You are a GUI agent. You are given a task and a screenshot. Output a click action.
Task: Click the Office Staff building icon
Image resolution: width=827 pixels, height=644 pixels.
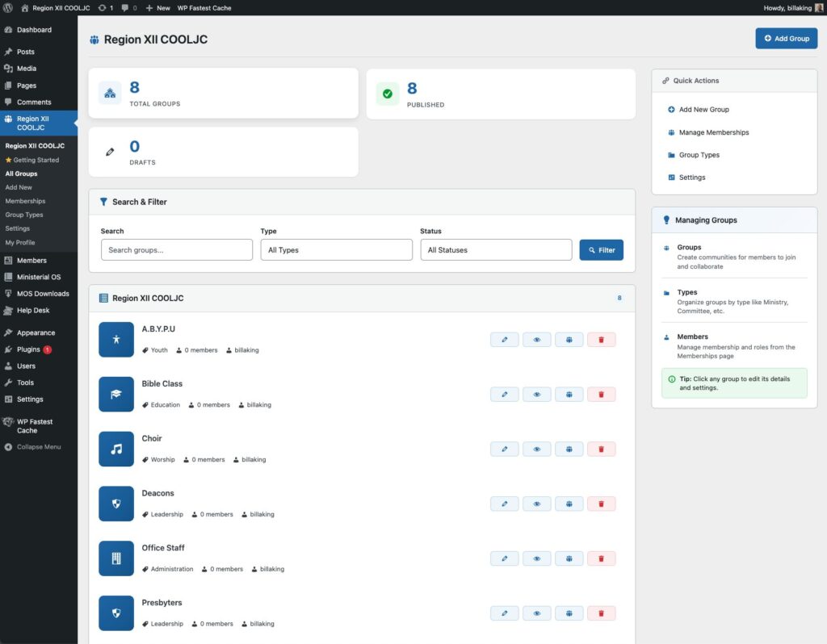(116, 558)
